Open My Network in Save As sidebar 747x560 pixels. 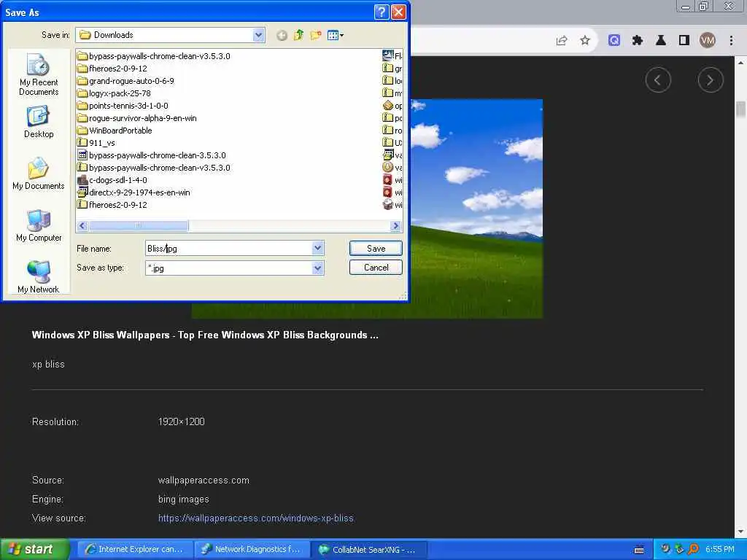point(39,276)
